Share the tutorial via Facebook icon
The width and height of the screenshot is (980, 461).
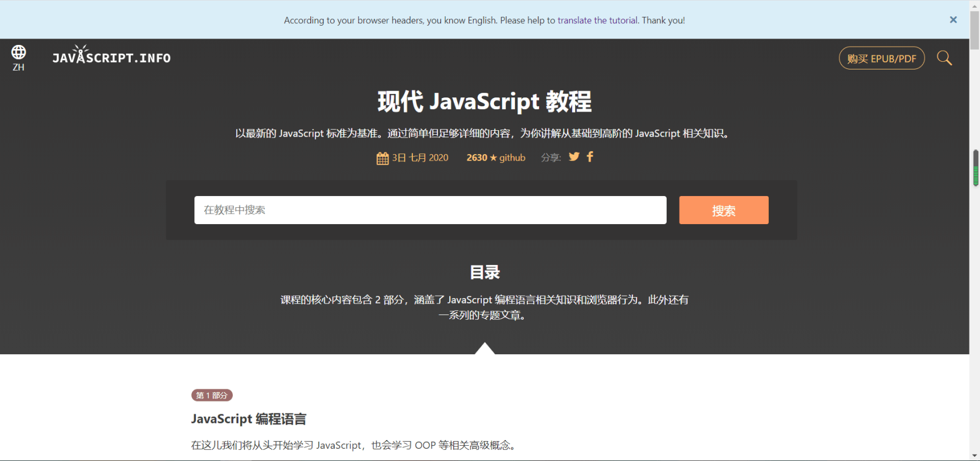(590, 156)
